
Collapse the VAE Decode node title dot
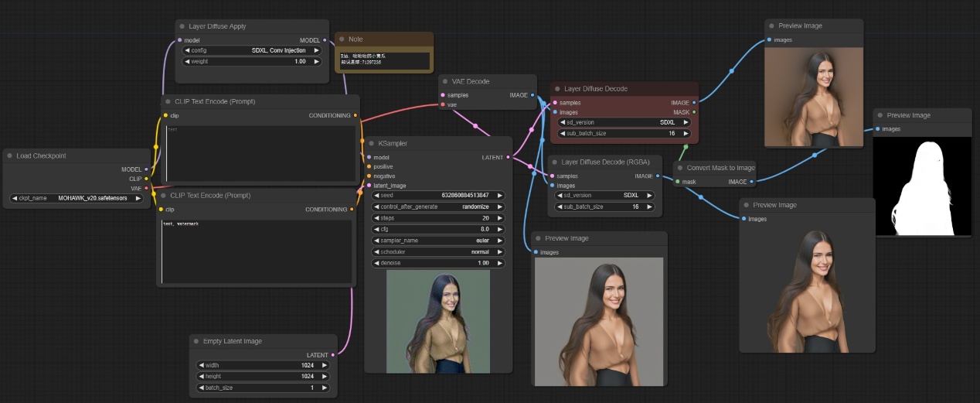[446, 81]
